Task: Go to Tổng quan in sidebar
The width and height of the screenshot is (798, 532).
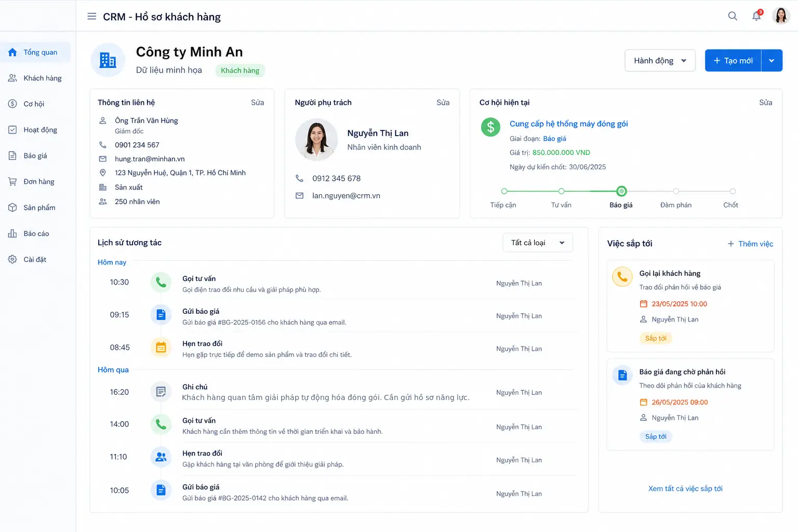Action: (35, 52)
